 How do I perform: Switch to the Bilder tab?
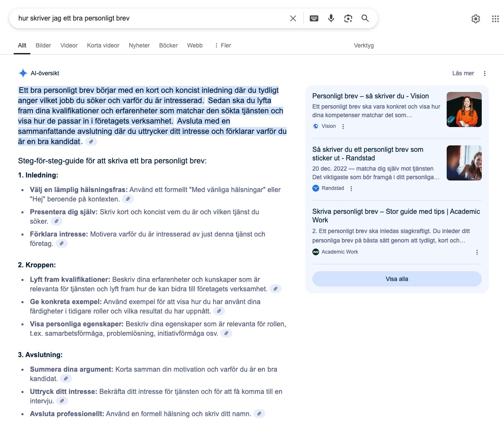43,45
